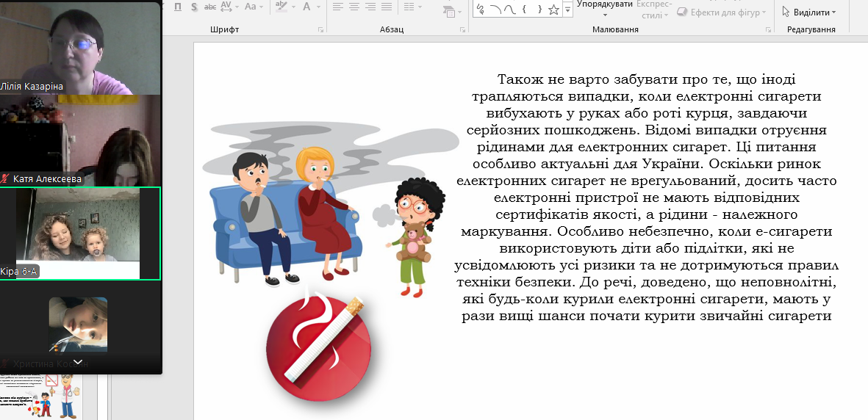Center-align the paragraph text
The image size is (868, 420).
pyautogui.click(x=354, y=7)
